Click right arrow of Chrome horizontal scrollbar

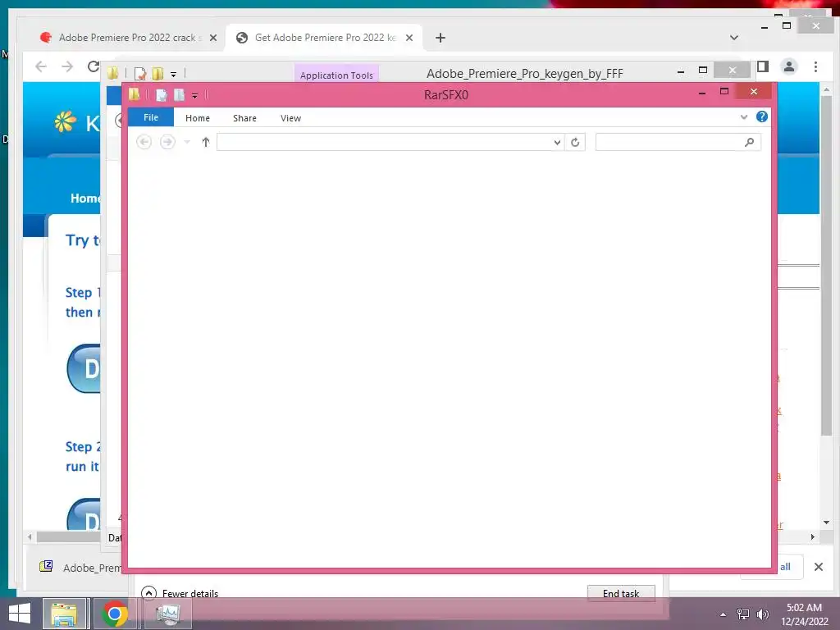(x=813, y=536)
